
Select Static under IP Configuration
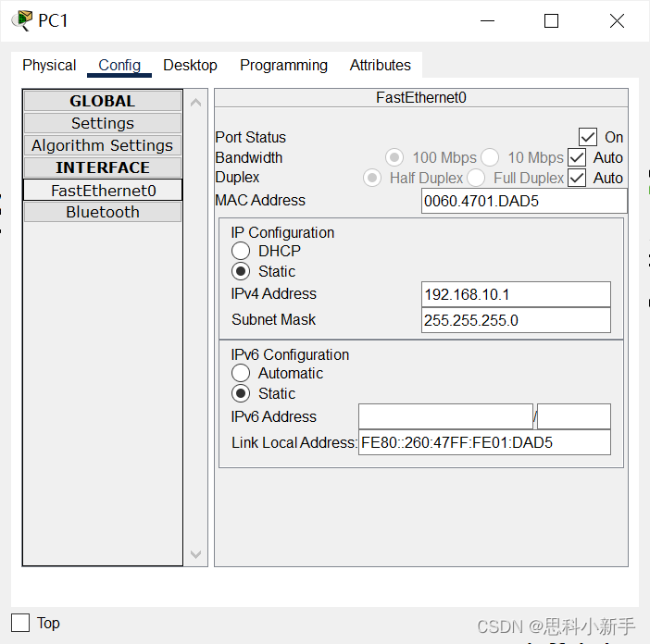[241, 271]
